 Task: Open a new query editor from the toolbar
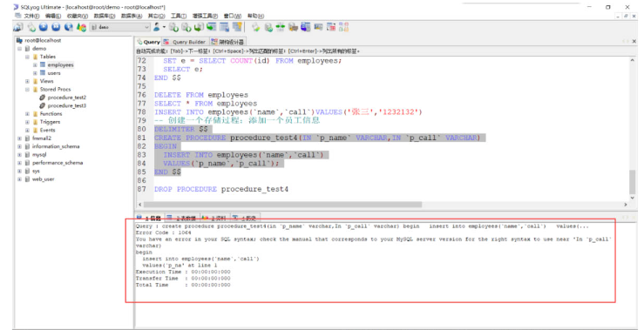(31, 28)
